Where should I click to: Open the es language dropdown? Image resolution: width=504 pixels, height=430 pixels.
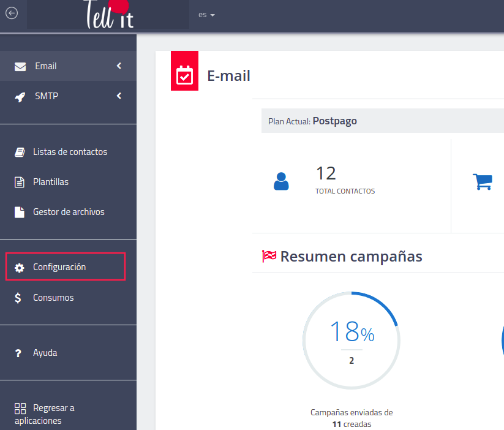pos(206,15)
